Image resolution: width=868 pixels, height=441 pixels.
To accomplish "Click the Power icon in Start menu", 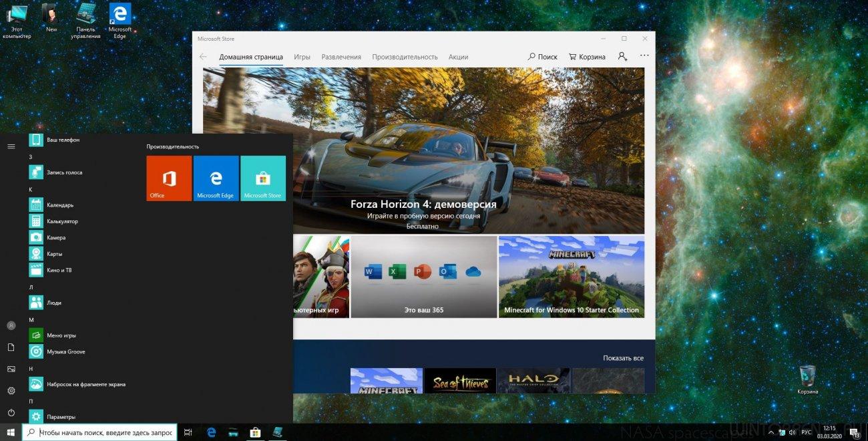I will point(11,413).
